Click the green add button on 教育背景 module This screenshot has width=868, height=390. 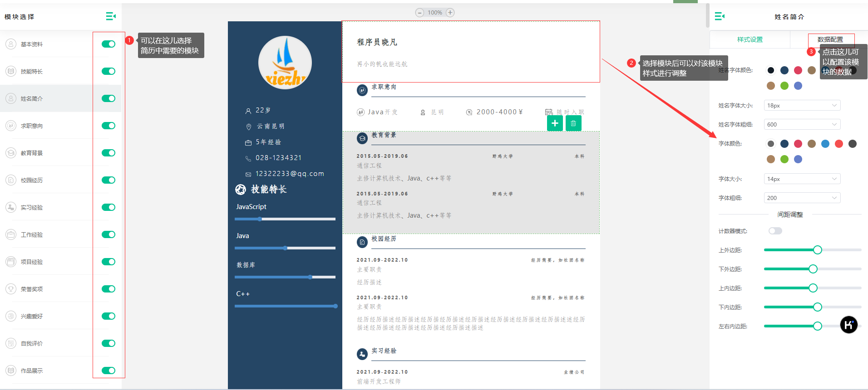[555, 123]
